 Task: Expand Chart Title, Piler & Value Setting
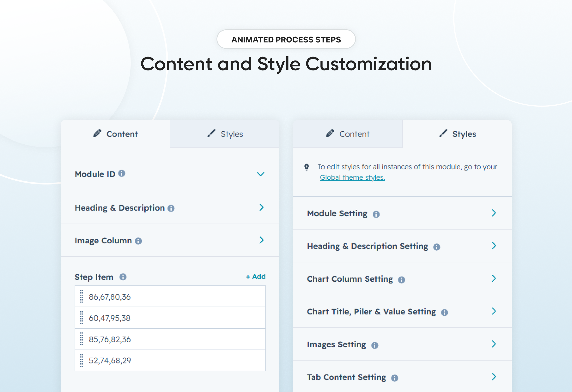(x=494, y=311)
